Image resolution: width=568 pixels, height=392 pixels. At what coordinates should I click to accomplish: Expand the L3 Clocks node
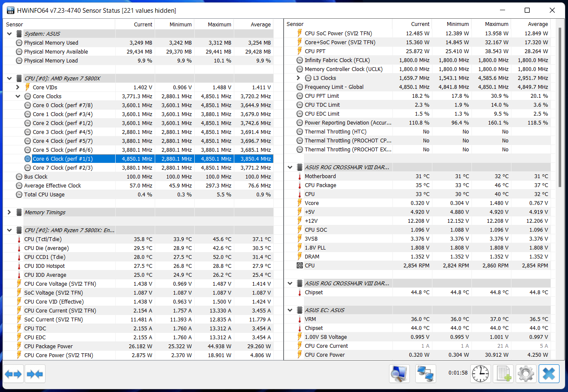point(298,78)
